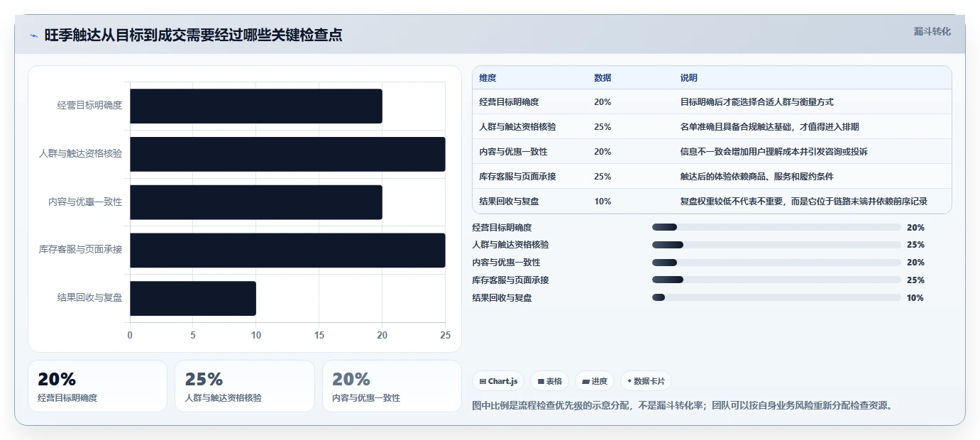The image size is (980, 440).
Task: Click the 内容与优惠一致性 y-axis label in the chart
Action: tap(85, 202)
